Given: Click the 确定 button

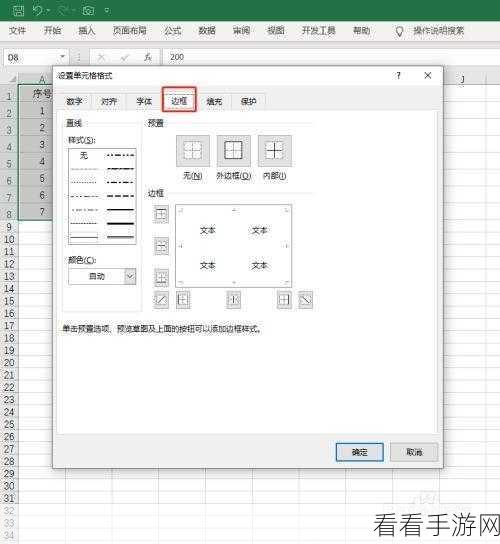Looking at the screenshot, I should click(359, 452).
